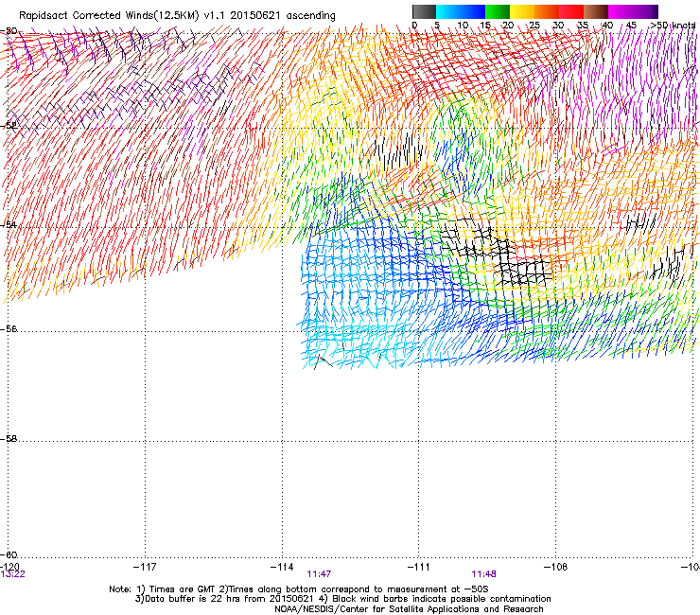Click the blue 10-15 knots legend swatch
700x615 pixels.
473,11
